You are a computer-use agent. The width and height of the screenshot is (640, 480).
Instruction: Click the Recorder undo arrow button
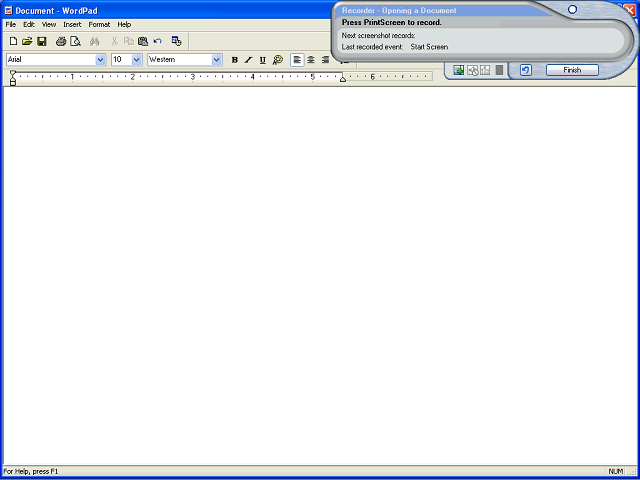[x=526, y=70]
